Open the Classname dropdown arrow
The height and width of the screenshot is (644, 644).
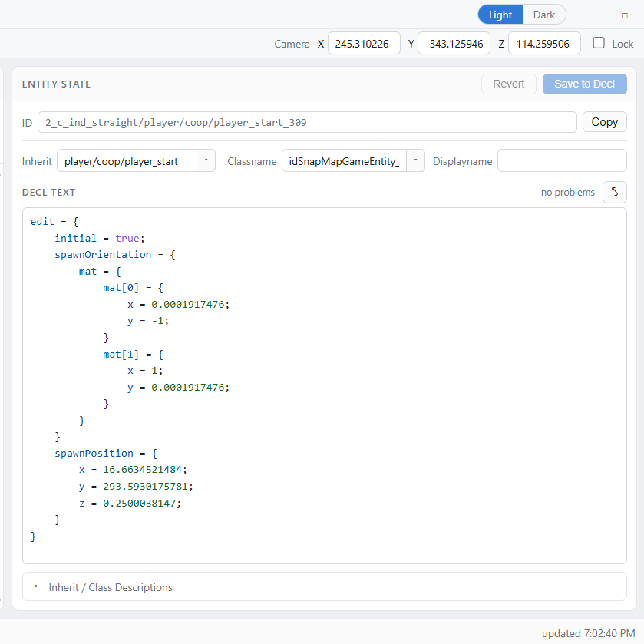click(415, 160)
